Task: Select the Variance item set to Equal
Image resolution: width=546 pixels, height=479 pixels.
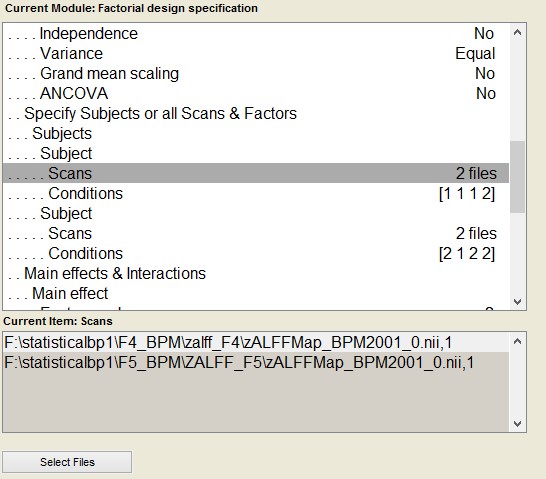Action: (x=256, y=54)
